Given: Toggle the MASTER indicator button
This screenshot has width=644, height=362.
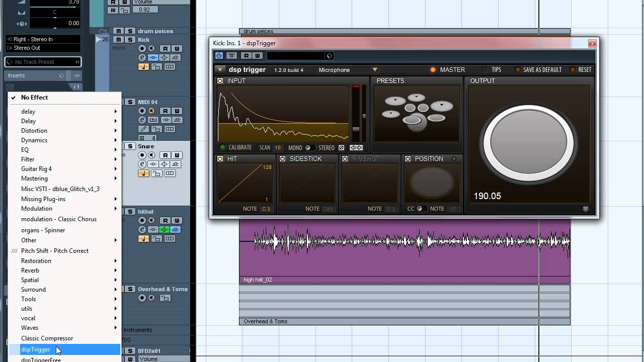Looking at the screenshot, I should click(433, 70).
